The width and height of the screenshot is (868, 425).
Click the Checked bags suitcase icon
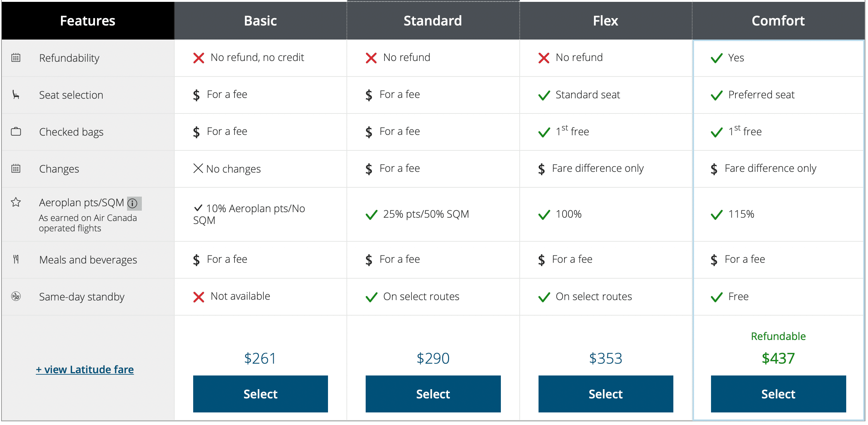[x=16, y=132]
